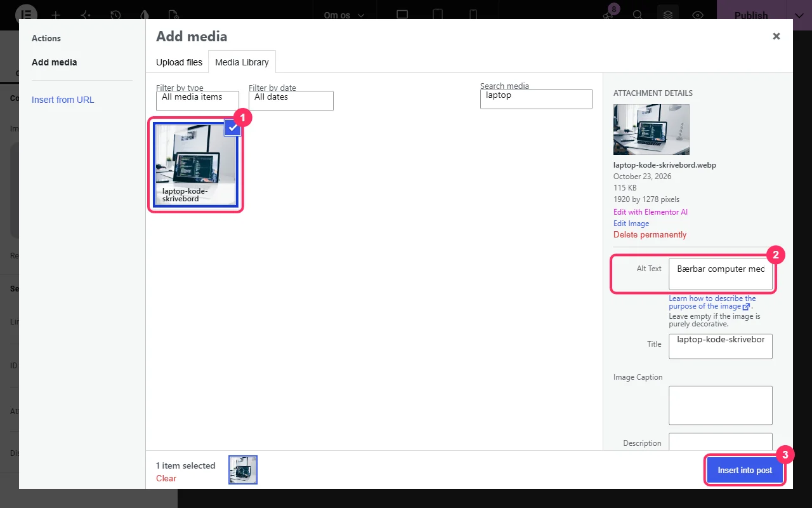
Task: Clear the selected media items
Action: point(166,478)
